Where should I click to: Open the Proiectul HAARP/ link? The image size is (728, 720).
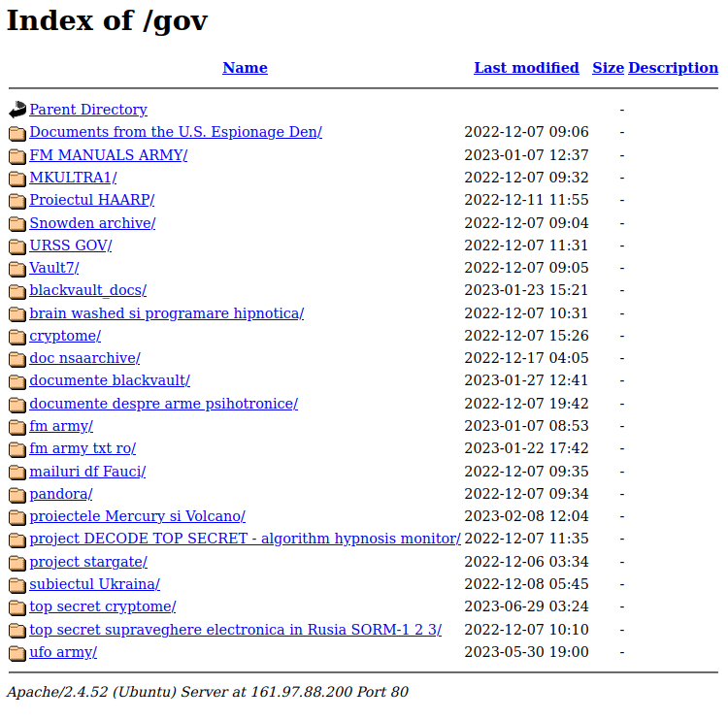click(x=92, y=200)
